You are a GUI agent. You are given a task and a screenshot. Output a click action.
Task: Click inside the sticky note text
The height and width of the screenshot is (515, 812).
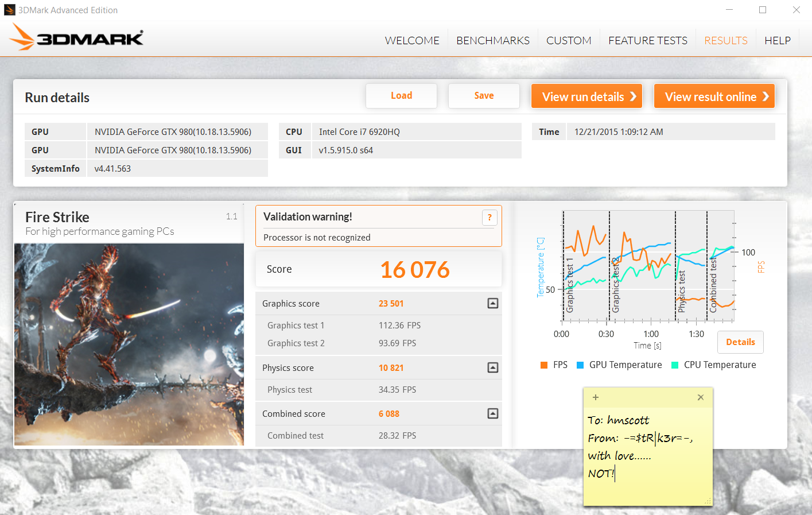(648, 447)
